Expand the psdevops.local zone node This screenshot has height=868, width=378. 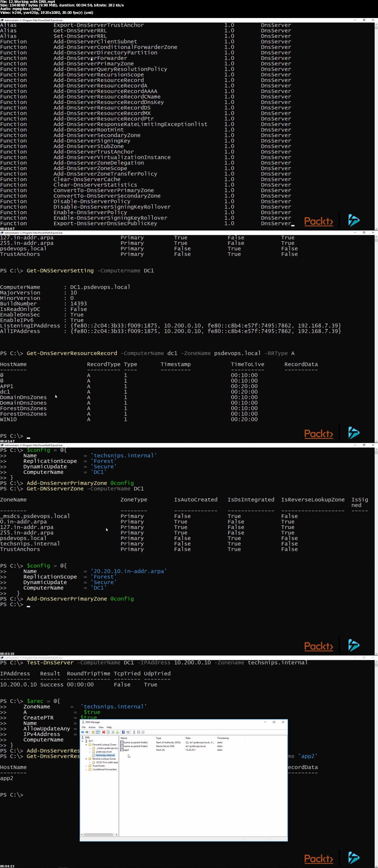90,752
